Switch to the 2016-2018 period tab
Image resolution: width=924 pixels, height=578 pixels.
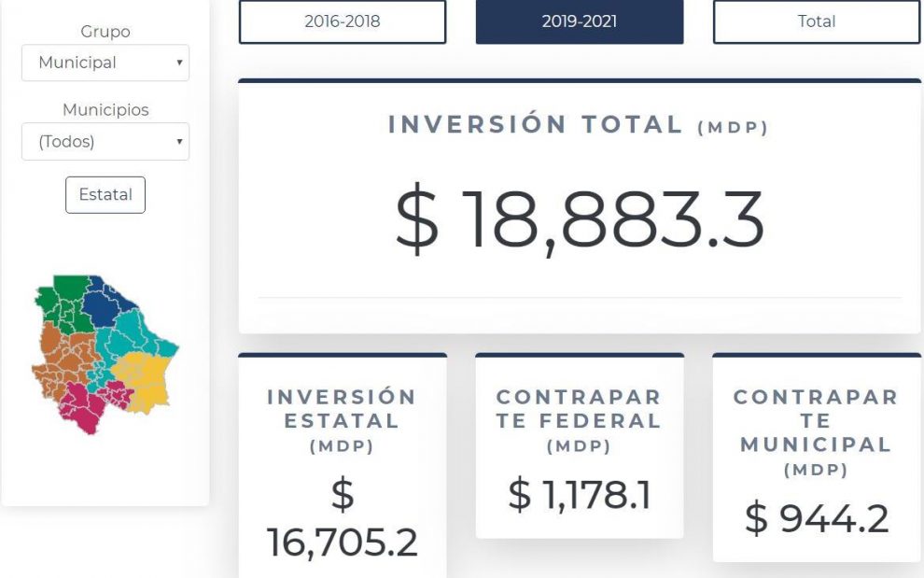pyautogui.click(x=343, y=21)
